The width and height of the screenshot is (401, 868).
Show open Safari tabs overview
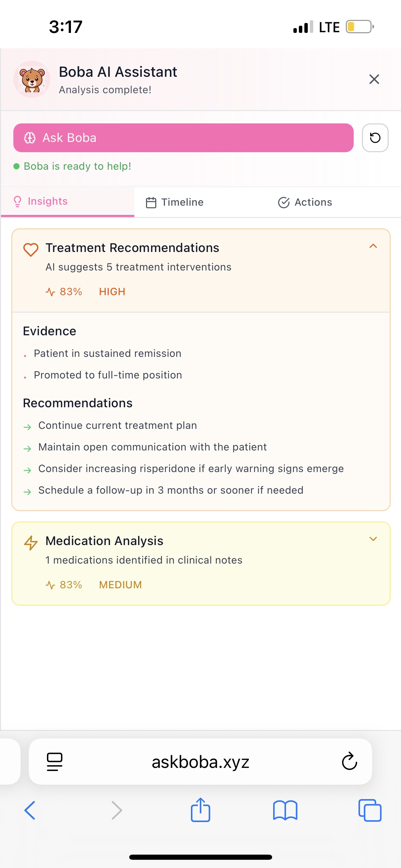pos(370,810)
